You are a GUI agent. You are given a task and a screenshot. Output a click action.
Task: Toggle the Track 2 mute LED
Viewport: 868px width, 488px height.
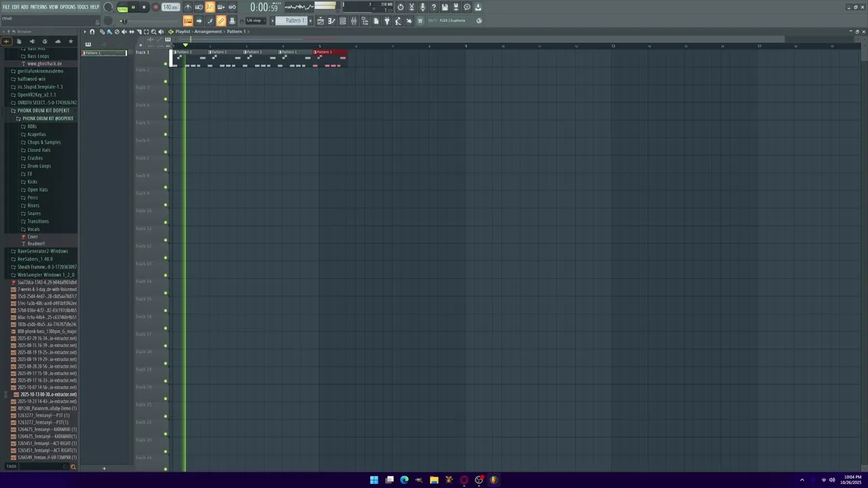pos(165,81)
